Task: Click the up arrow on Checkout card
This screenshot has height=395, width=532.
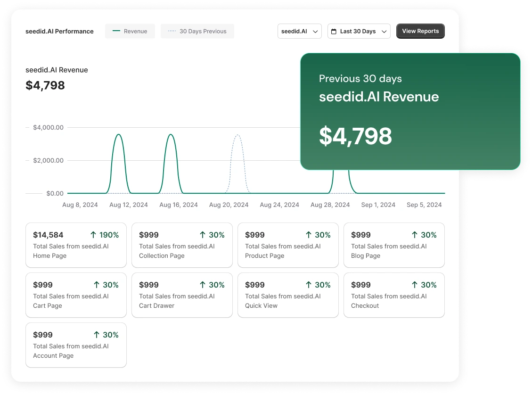Action: tap(415, 285)
